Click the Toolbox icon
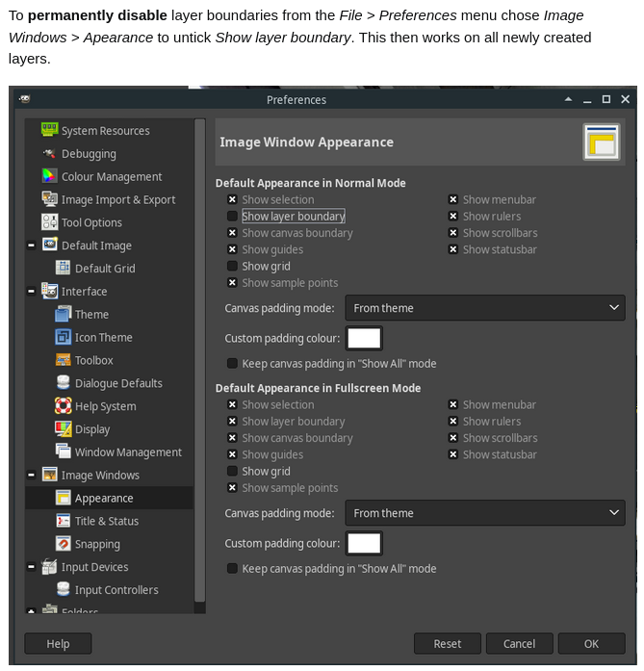The height and width of the screenshot is (671, 644). pyautogui.click(x=63, y=360)
